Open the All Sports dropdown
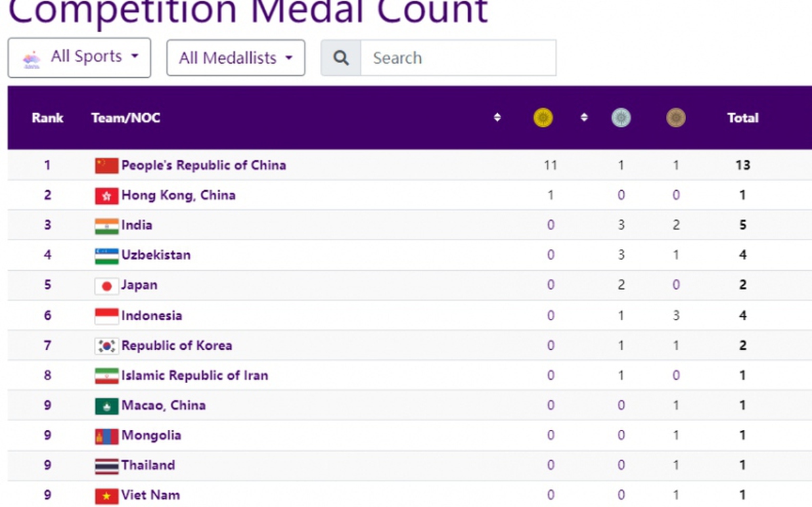 [x=79, y=58]
